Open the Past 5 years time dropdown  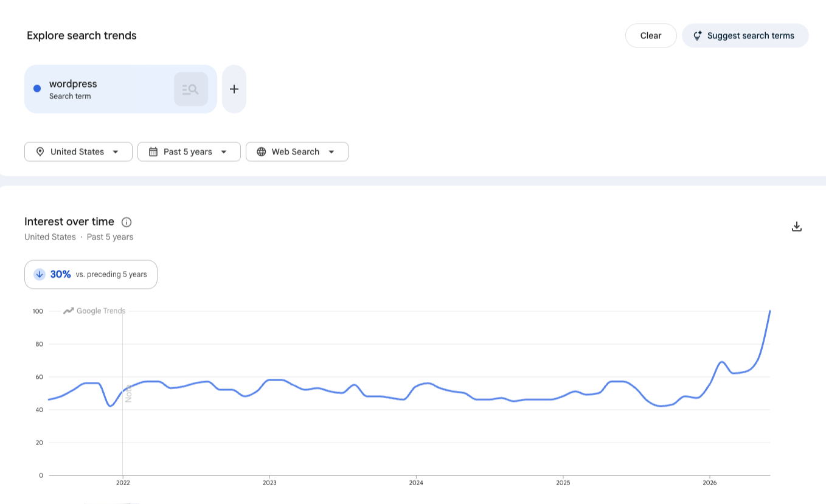[x=189, y=152]
